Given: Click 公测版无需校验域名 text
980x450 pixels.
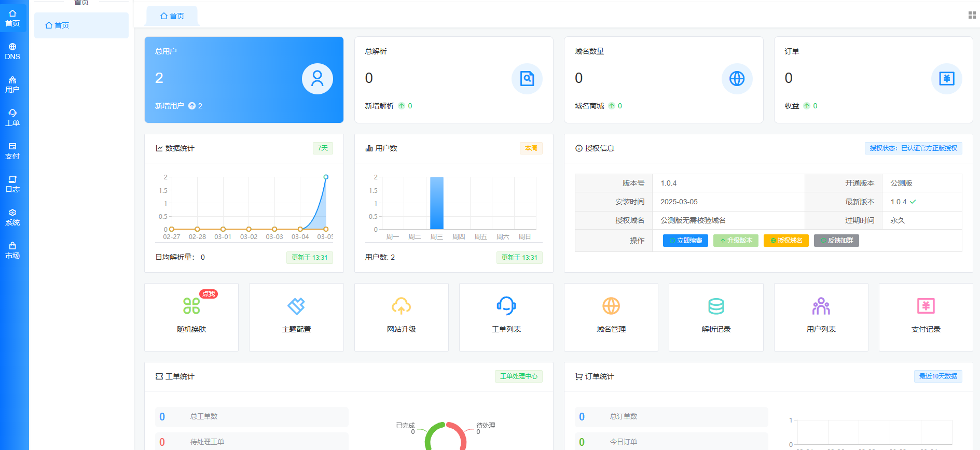Looking at the screenshot, I should point(693,220).
